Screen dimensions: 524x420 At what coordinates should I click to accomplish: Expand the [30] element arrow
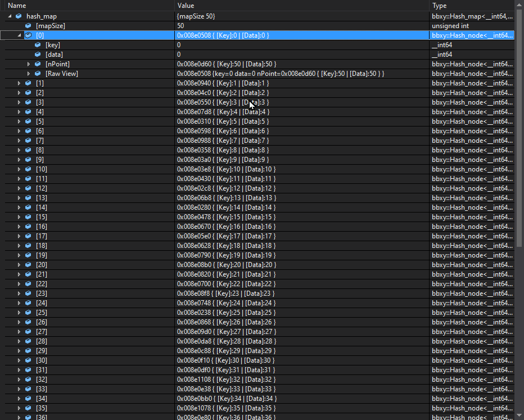click(x=19, y=360)
